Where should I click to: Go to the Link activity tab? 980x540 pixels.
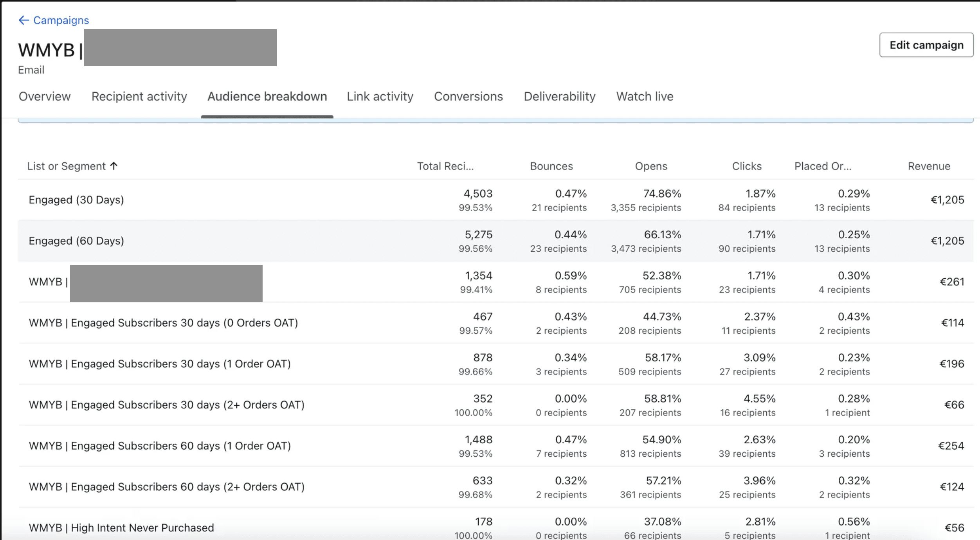point(380,96)
